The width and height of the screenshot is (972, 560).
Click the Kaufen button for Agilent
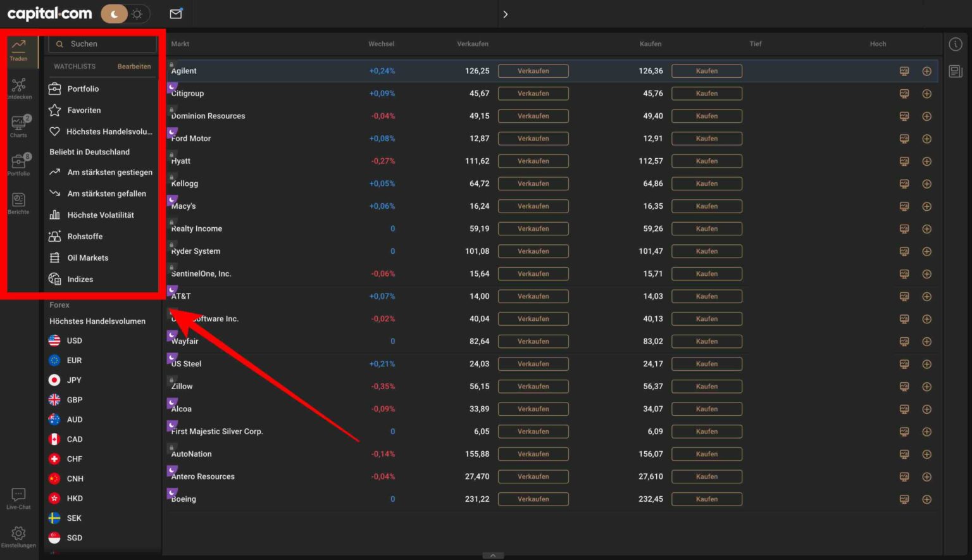tap(706, 71)
